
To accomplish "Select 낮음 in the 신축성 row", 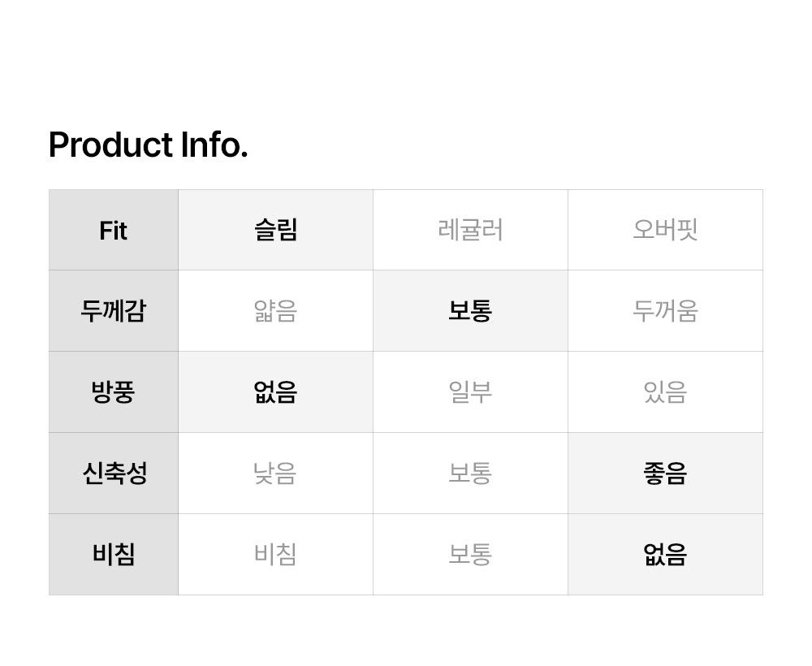I will click(x=275, y=474).
